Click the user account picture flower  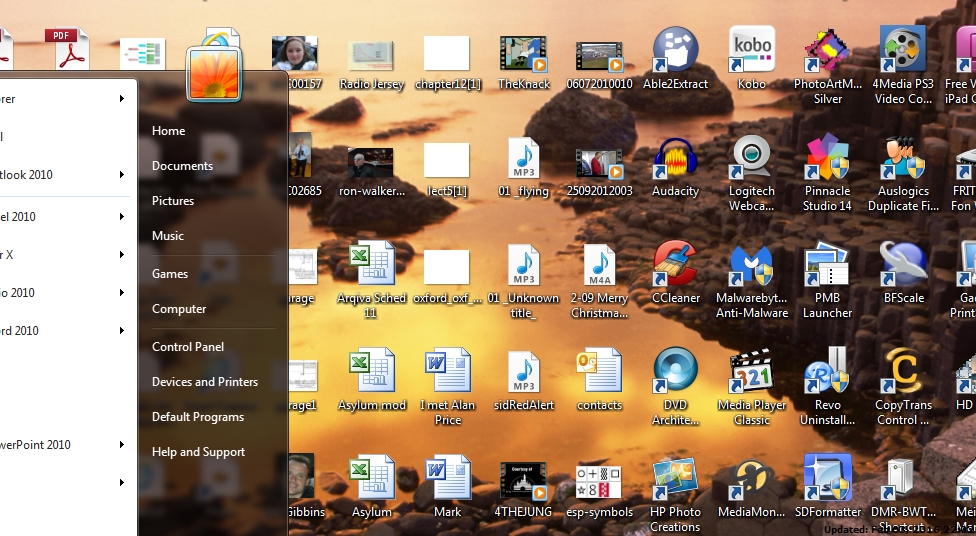[x=214, y=74]
